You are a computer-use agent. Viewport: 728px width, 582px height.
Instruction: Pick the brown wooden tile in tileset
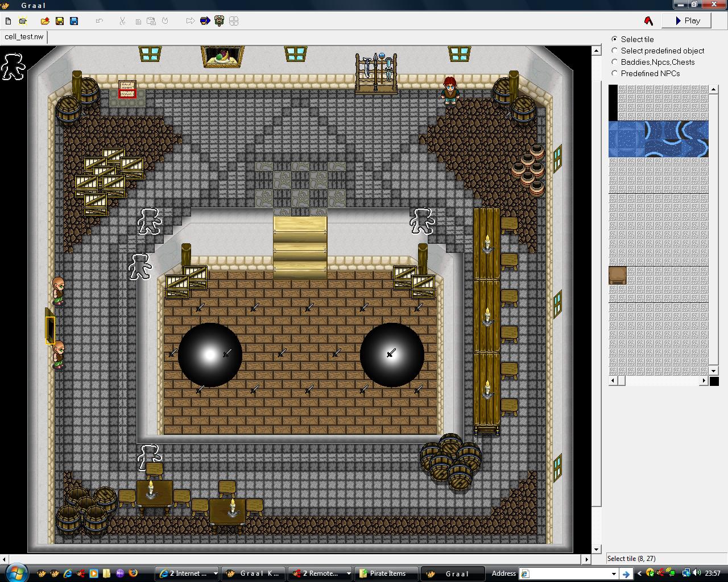point(618,276)
